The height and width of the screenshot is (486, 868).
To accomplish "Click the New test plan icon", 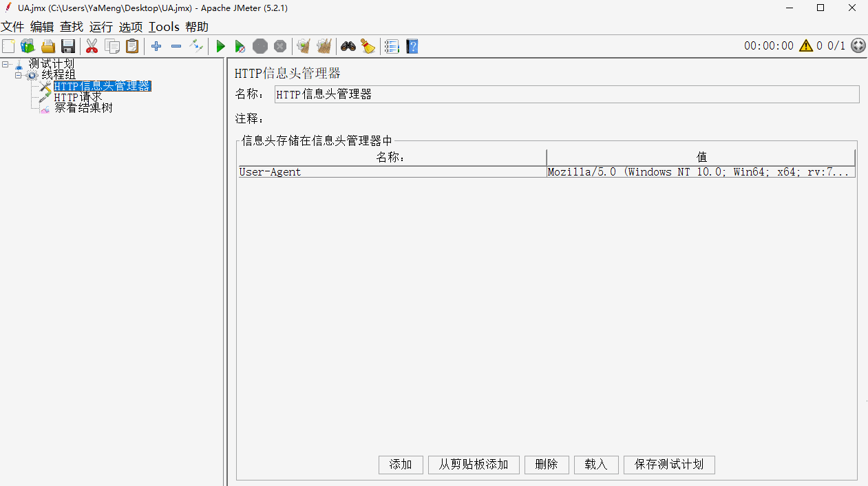I will (8, 46).
